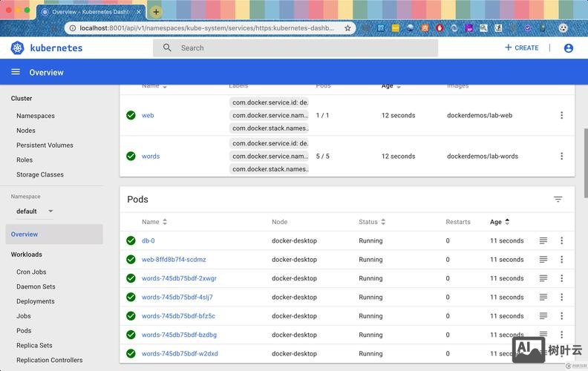Open Deployments in the sidebar
Viewport: 588px width, 371px height.
36,301
